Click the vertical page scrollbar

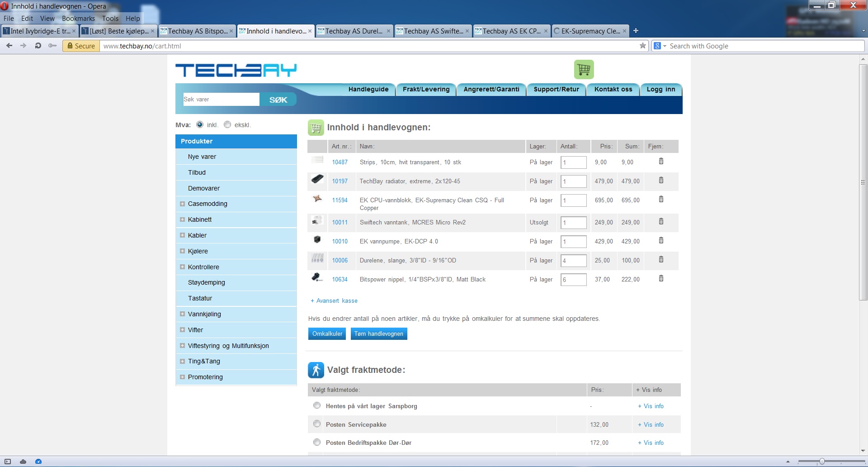click(x=863, y=182)
